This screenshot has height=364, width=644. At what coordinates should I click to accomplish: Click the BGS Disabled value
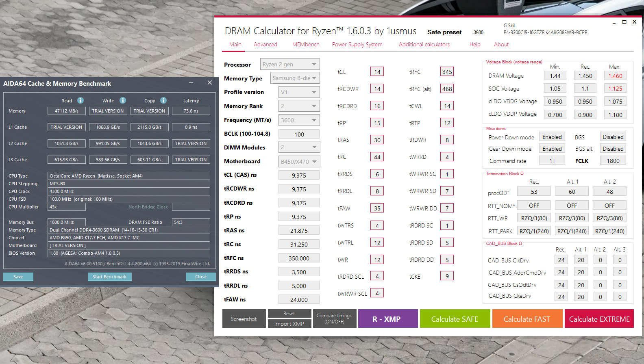(x=613, y=137)
